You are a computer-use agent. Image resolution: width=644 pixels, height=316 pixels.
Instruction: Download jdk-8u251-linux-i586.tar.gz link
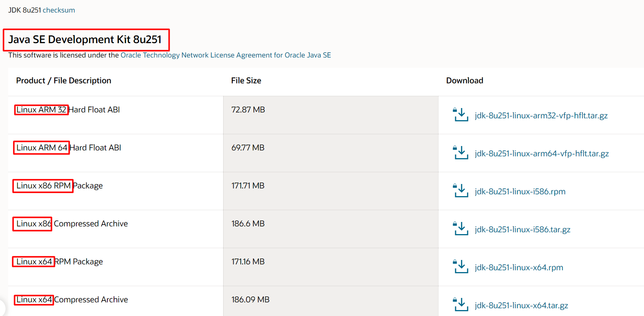523,229
